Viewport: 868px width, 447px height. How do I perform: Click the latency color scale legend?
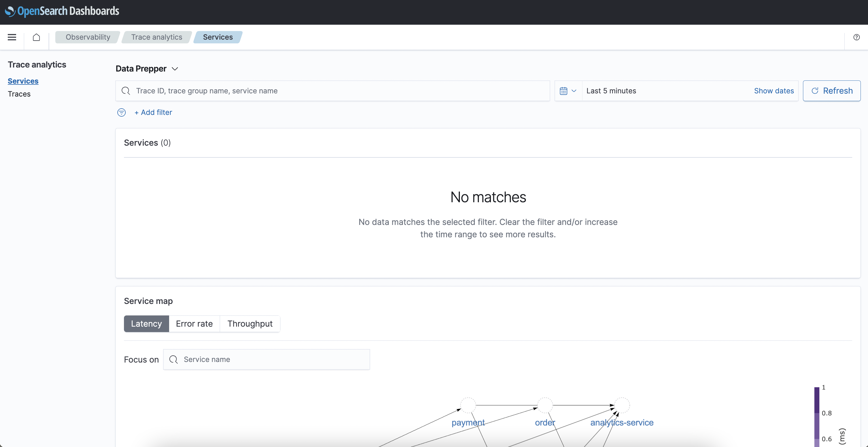817,414
